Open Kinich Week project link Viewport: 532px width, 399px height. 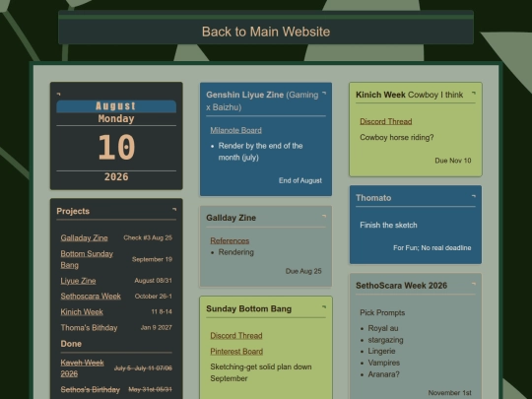point(82,311)
